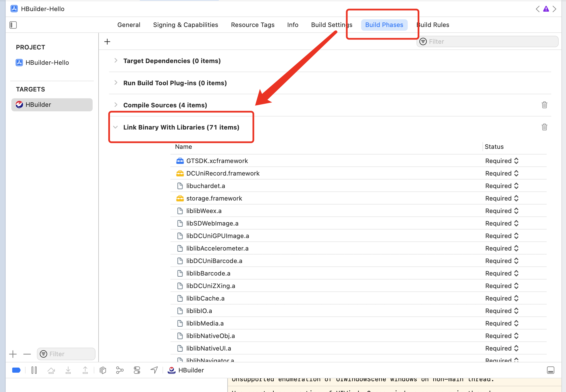The height and width of the screenshot is (392, 566).
Task: Toggle the navigator sidebar panel icon
Action: 13,25
